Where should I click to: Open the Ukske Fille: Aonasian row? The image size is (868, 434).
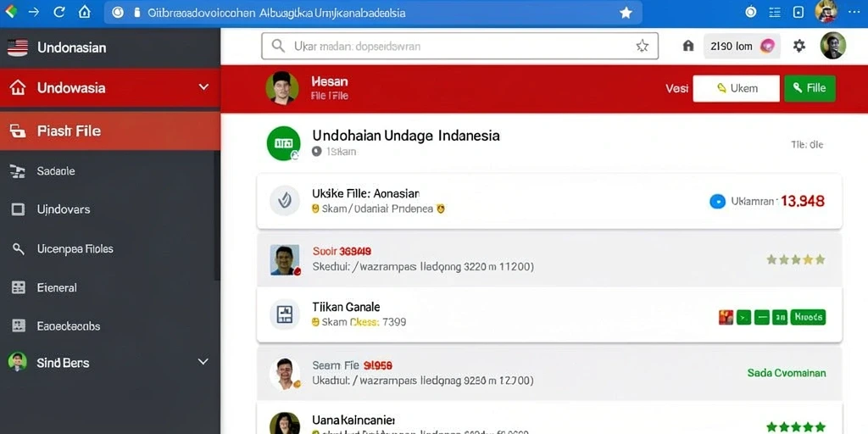[549, 201]
